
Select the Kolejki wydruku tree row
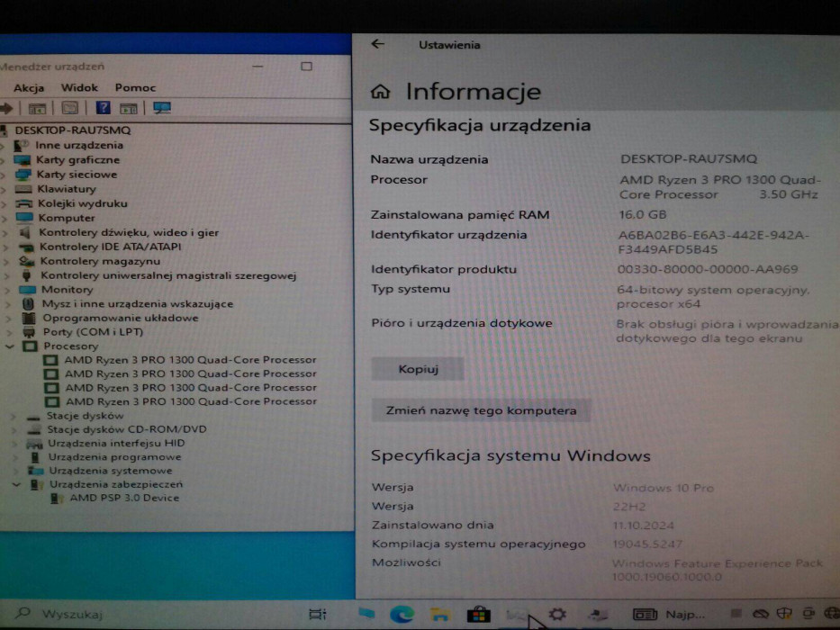83,203
